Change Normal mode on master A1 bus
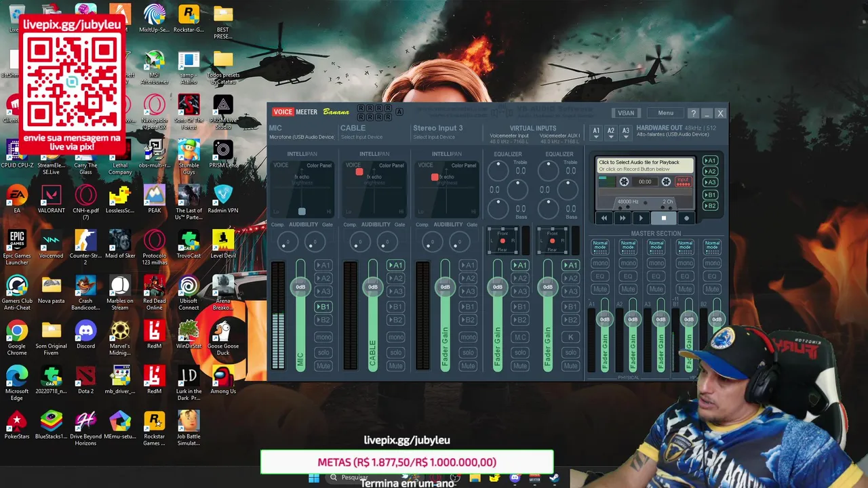868x488 pixels. pos(600,246)
